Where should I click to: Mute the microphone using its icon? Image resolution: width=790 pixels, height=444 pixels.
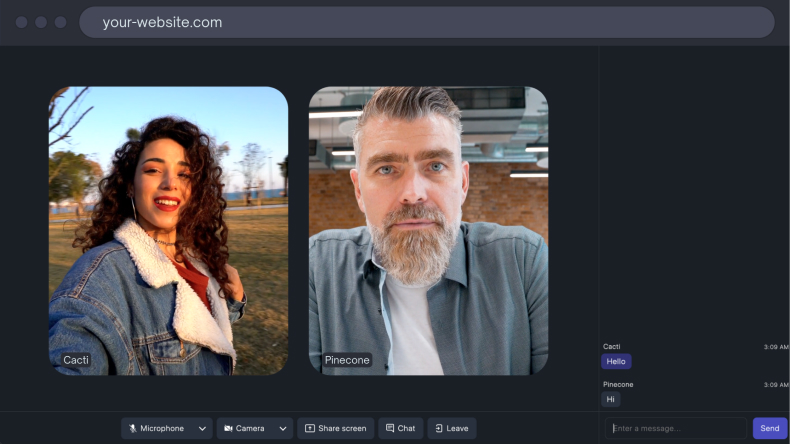tap(132, 429)
